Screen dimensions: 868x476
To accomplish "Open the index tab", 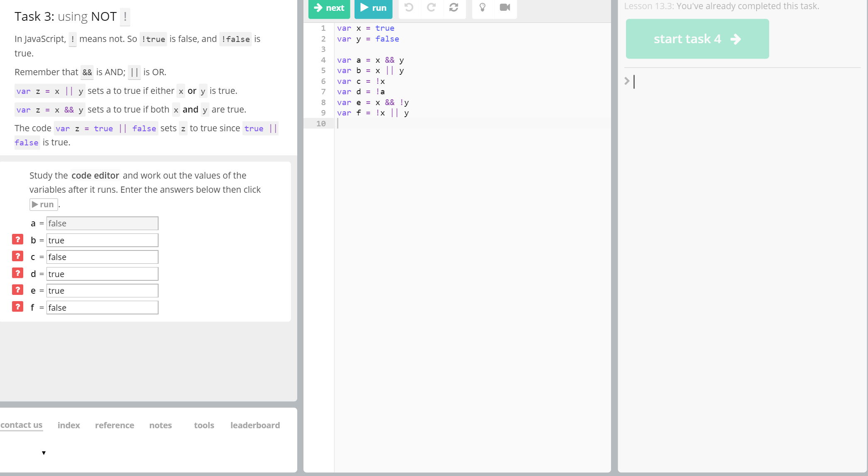I will 68,425.
